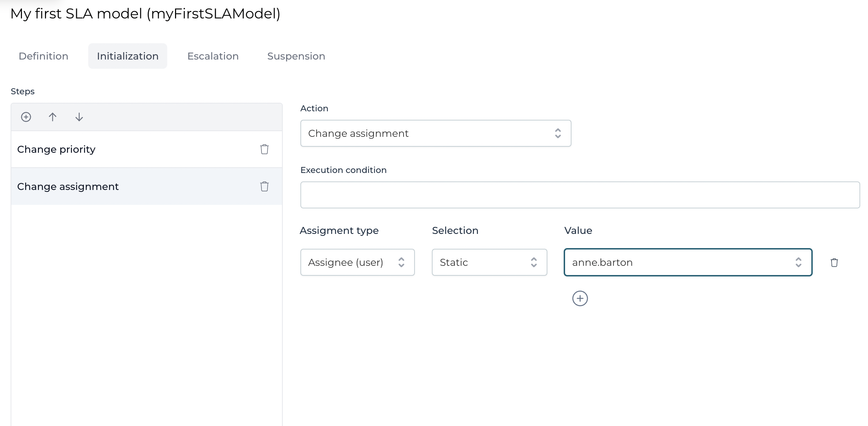Open the Assignment type dropdown
The width and height of the screenshot is (868, 426).
[x=357, y=262]
